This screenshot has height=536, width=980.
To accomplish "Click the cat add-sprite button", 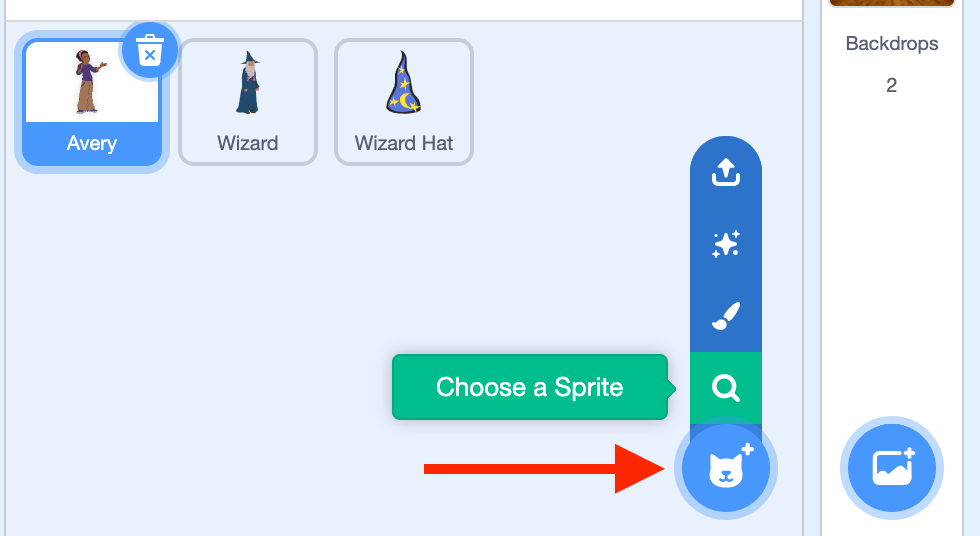I will 726,467.
